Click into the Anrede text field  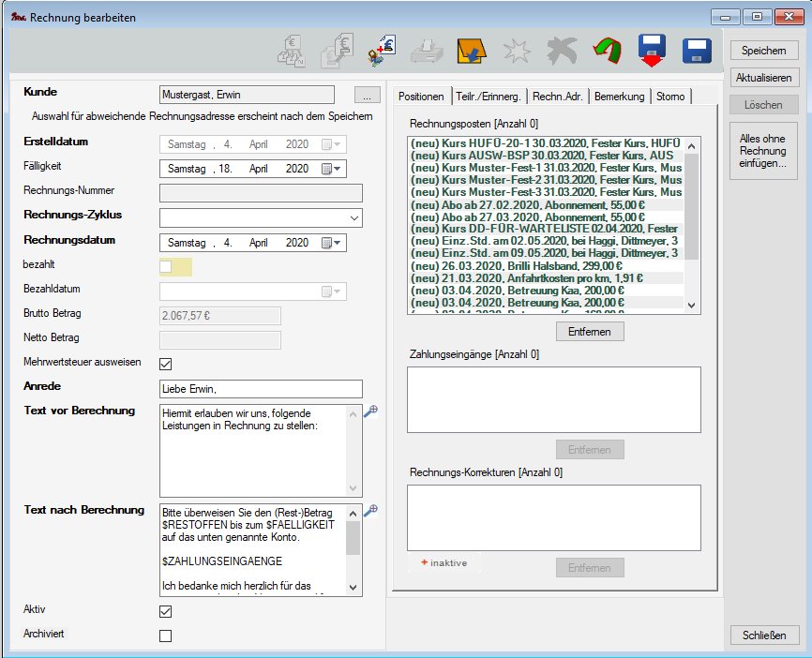[x=261, y=388]
